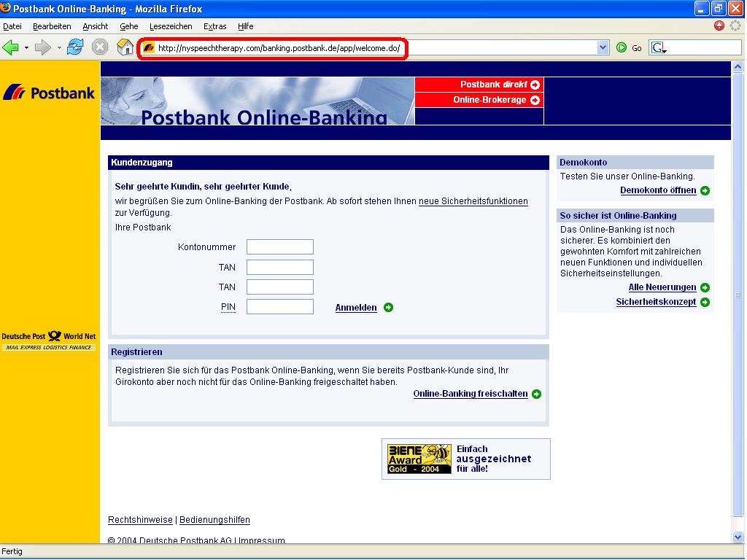
Task: Click the arrow icon beside Postbank direkt
Action: pyautogui.click(x=535, y=85)
